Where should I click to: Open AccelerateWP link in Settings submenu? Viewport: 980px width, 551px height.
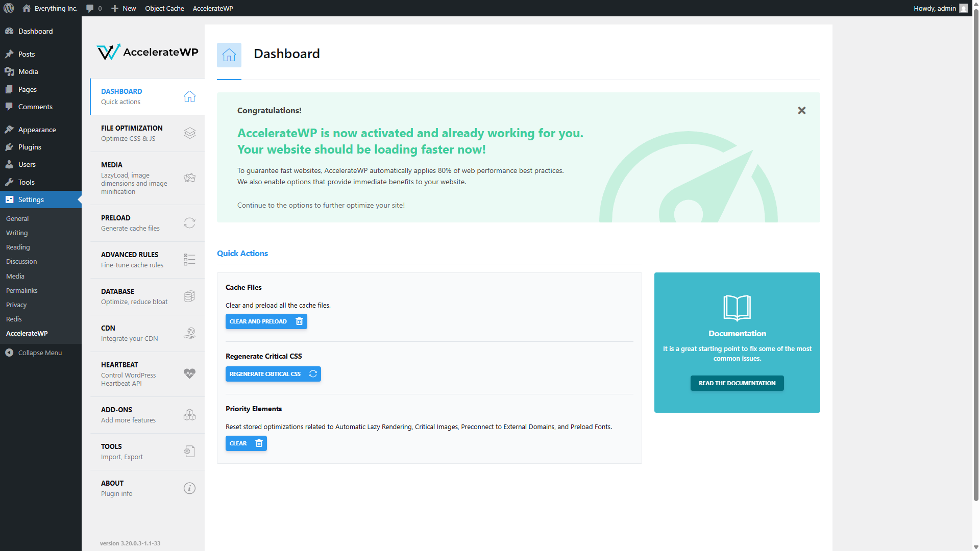tap(27, 333)
